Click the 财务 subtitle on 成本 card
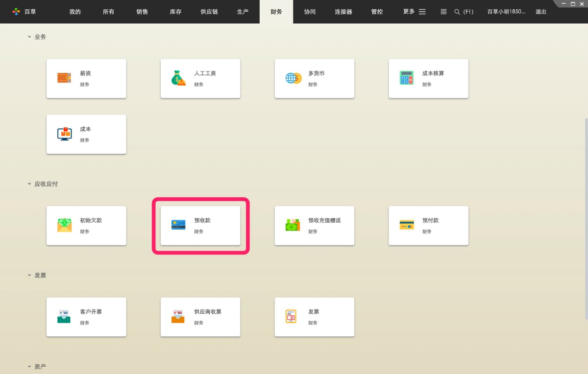Viewport: 588px width, 374px height. click(85, 140)
